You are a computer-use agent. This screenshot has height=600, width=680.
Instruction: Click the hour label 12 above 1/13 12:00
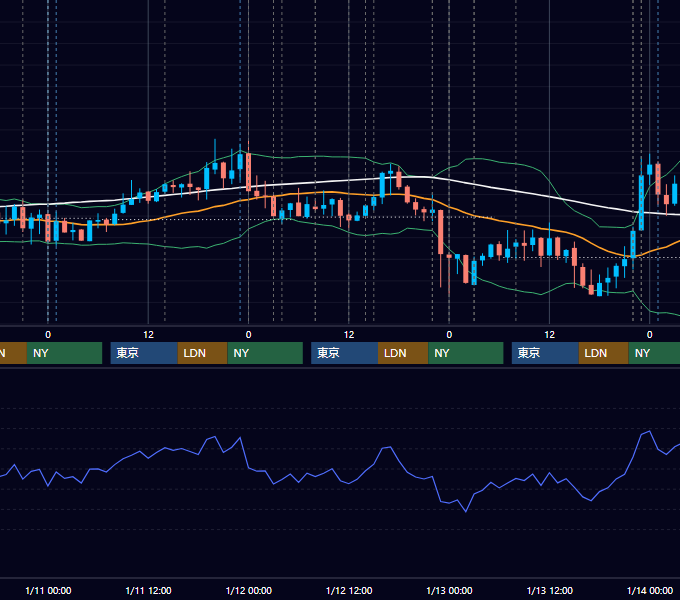(549, 335)
